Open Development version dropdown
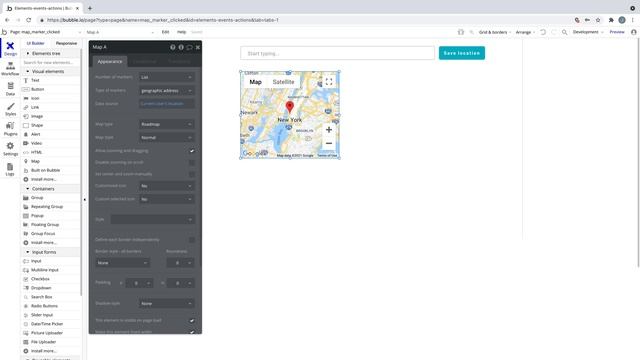This screenshot has width=640, height=360. tap(588, 32)
